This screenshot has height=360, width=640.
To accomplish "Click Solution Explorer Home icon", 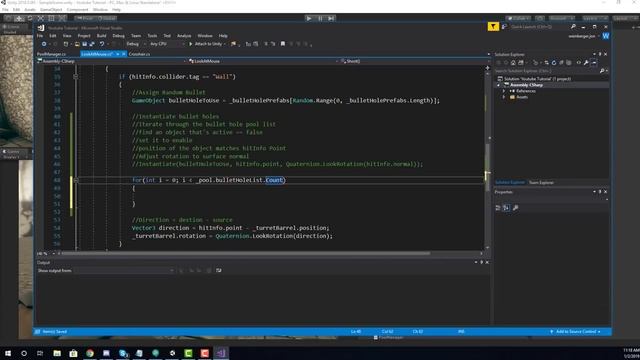I will point(513,63).
